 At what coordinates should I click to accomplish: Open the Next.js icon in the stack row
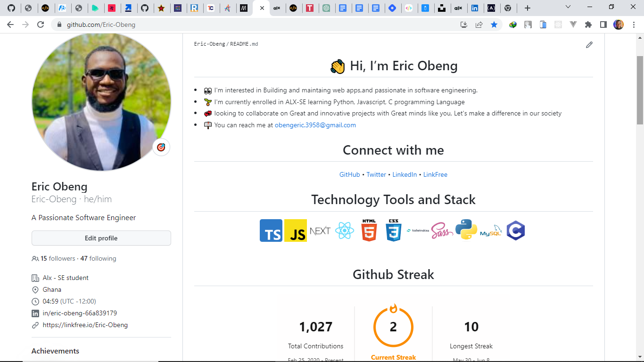320,230
